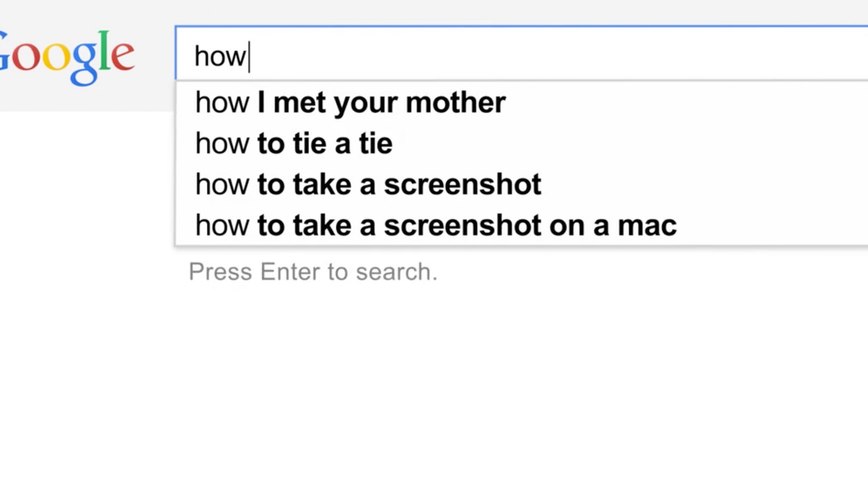Select the "how I met your mother" suggestion
This screenshot has width=868, height=488.
tap(350, 102)
